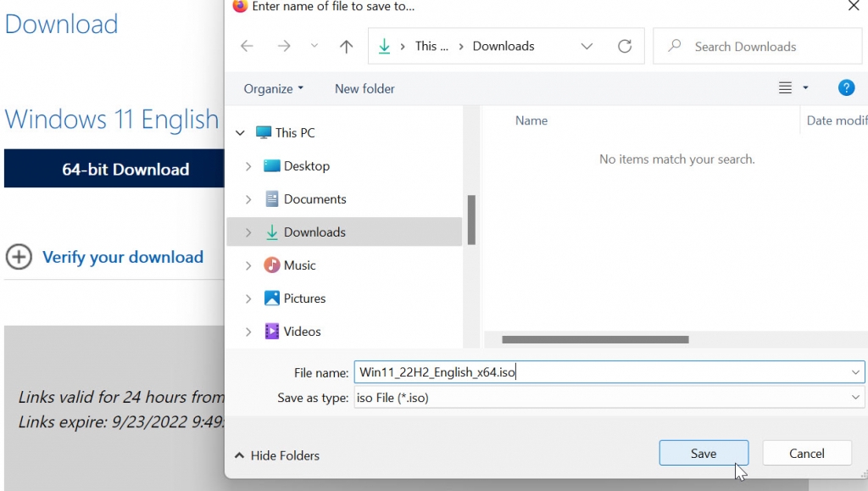Image resolution: width=868 pixels, height=491 pixels.
Task: Expand the This PC tree node
Action: click(x=240, y=132)
